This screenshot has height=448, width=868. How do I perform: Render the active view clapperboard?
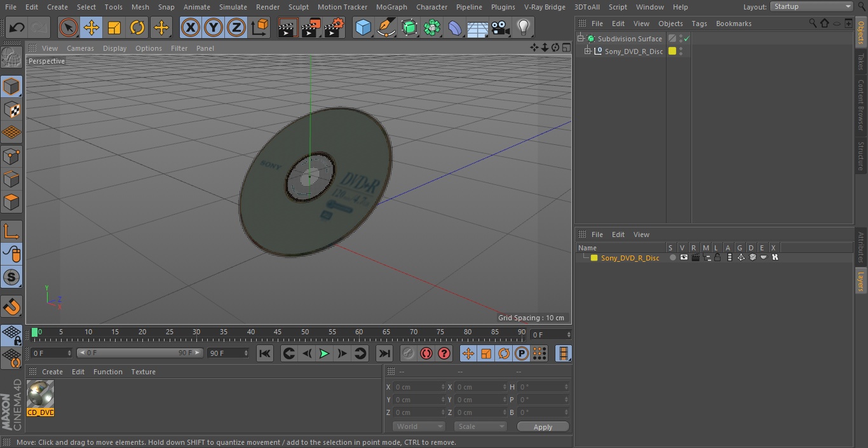coord(288,27)
